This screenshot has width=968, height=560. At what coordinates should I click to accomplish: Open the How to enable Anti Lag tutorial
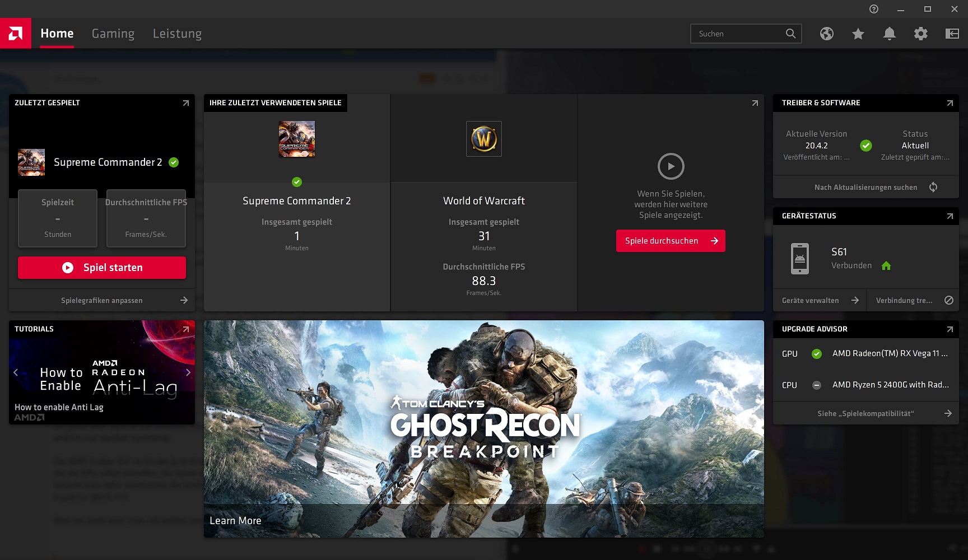[x=102, y=372]
